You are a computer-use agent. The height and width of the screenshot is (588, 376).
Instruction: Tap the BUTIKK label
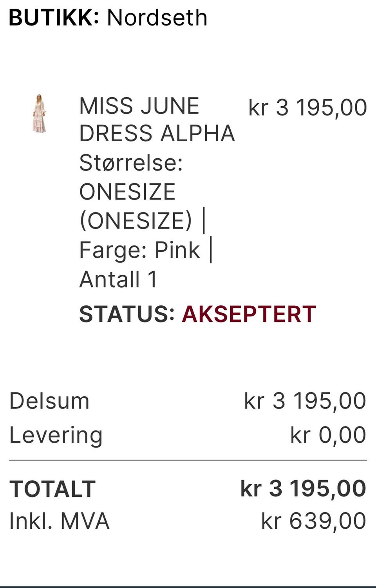(54, 18)
